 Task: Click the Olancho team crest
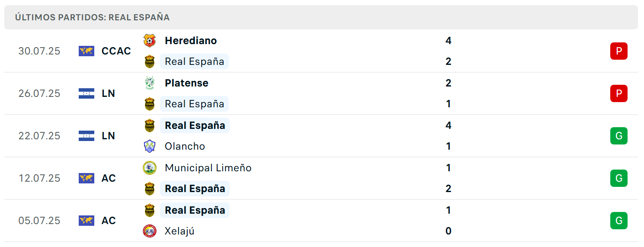click(150, 146)
